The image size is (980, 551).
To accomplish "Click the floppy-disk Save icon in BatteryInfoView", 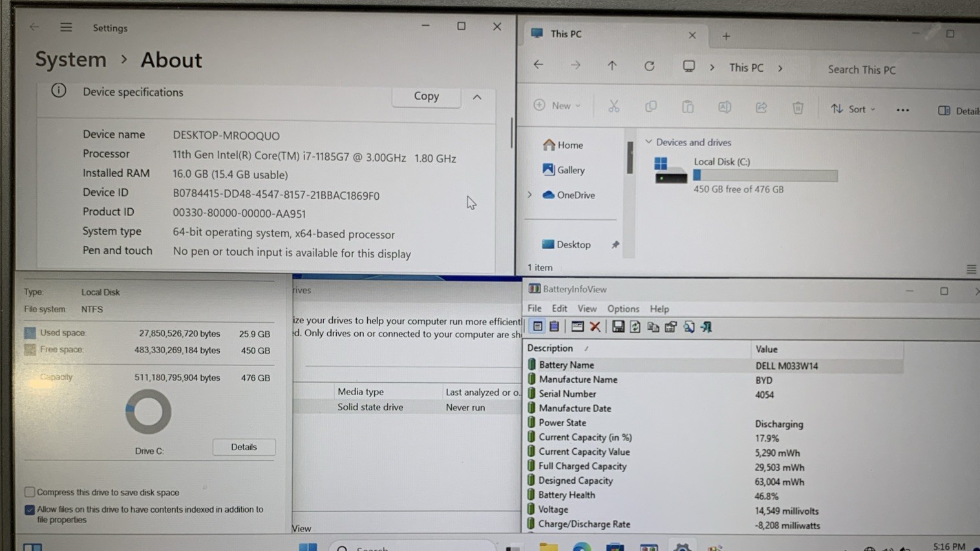I will (x=618, y=327).
